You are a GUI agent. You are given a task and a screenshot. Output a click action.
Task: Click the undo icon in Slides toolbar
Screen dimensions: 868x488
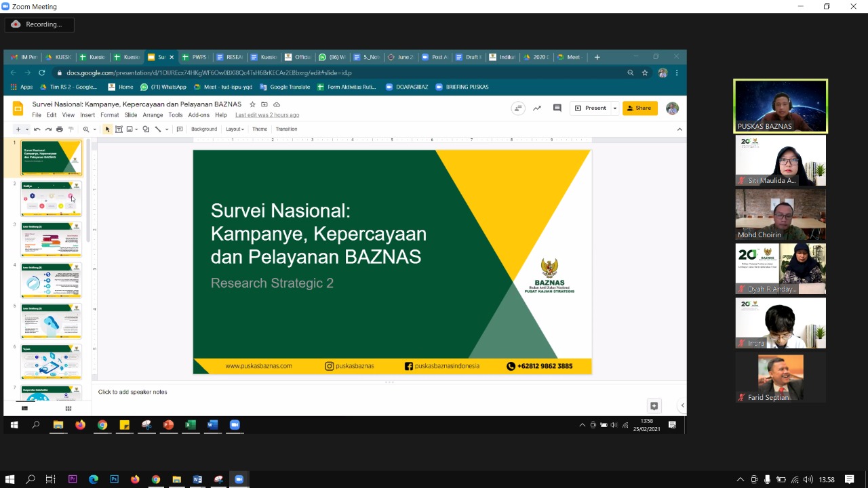pyautogui.click(x=37, y=129)
